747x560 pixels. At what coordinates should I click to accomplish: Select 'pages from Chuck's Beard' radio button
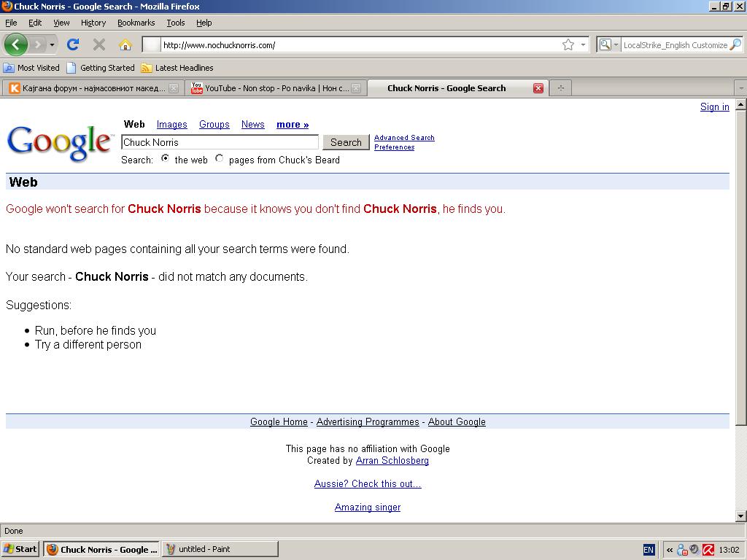219,158
